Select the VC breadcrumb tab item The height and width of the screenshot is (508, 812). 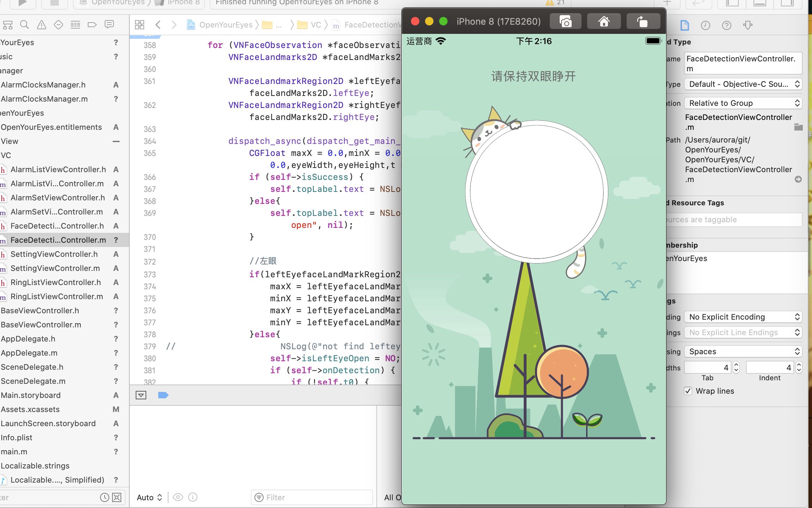click(x=315, y=25)
